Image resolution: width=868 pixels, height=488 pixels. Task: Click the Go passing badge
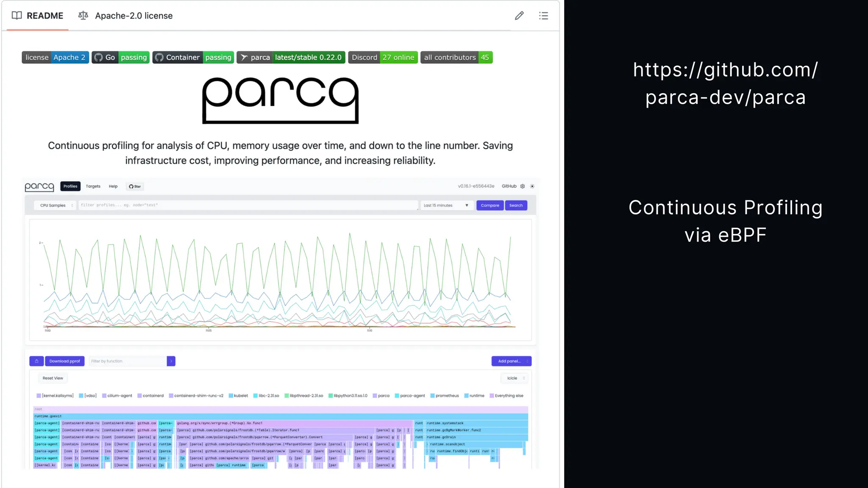click(x=121, y=57)
